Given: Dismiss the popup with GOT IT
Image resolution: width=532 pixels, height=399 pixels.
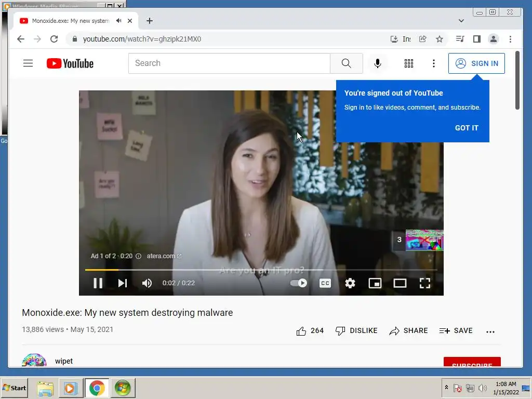Looking at the screenshot, I should (467, 128).
